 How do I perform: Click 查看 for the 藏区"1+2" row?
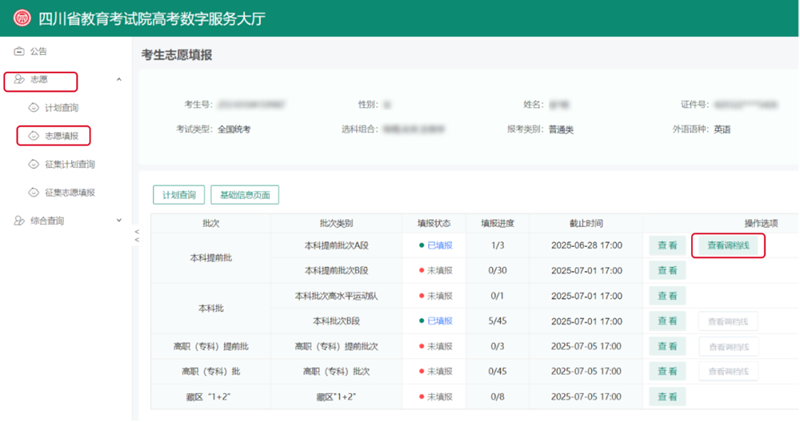[x=667, y=396]
